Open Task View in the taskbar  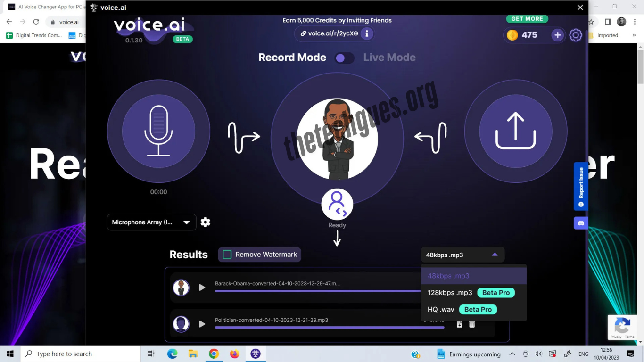[x=151, y=354]
